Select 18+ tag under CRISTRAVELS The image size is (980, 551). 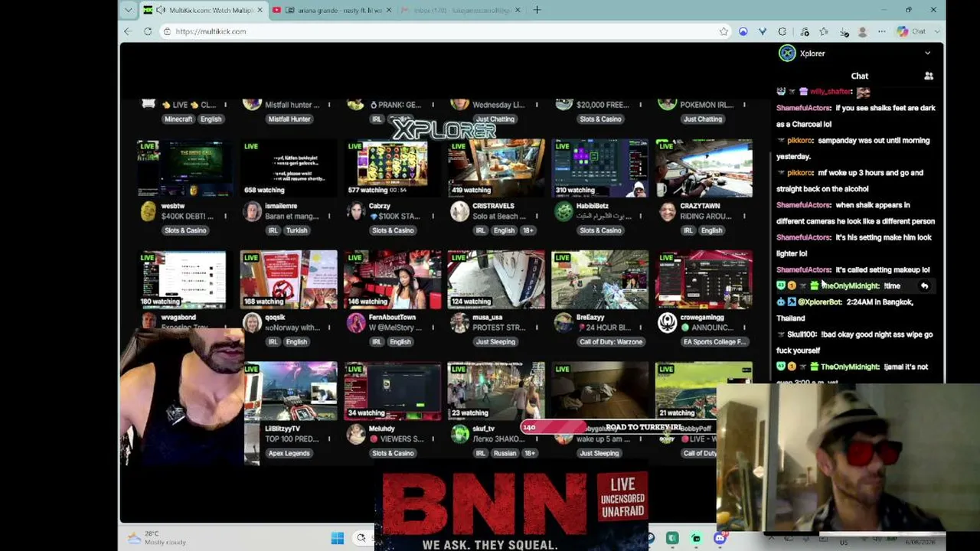point(528,230)
